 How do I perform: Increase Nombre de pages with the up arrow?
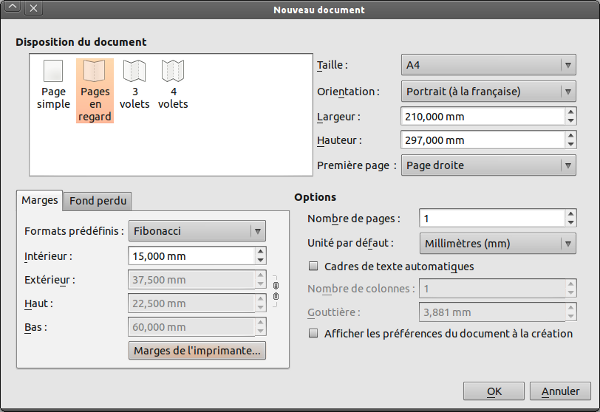tap(571, 214)
